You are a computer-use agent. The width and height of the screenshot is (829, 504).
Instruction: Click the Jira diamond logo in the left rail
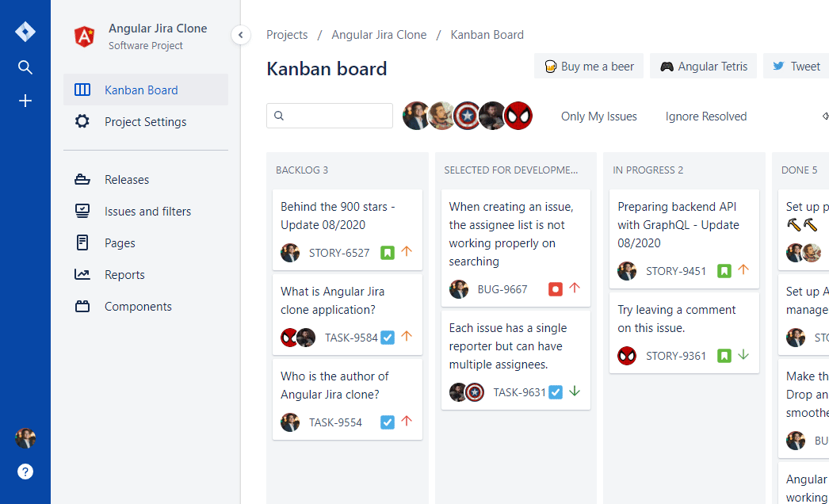point(25,32)
